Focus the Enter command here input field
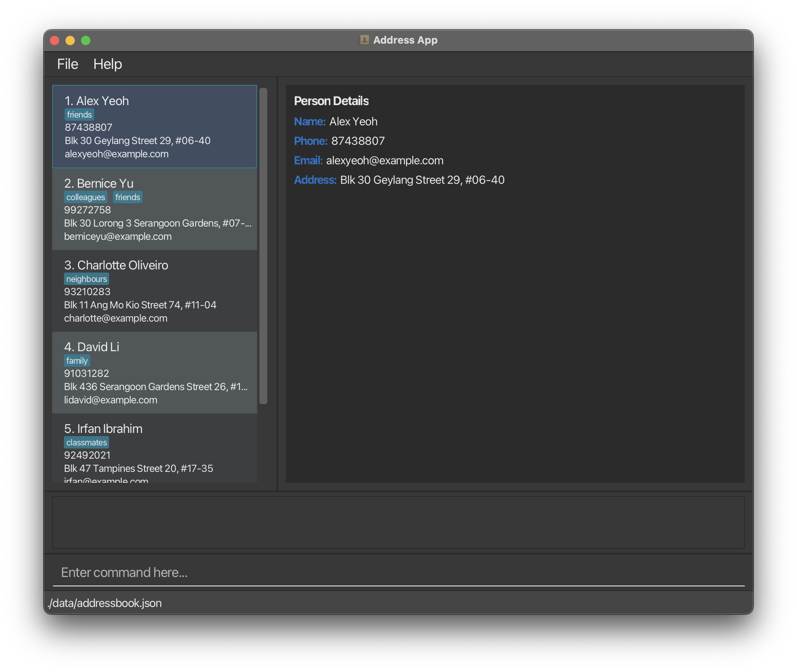Screen dimensions: 797x672 [x=398, y=572]
